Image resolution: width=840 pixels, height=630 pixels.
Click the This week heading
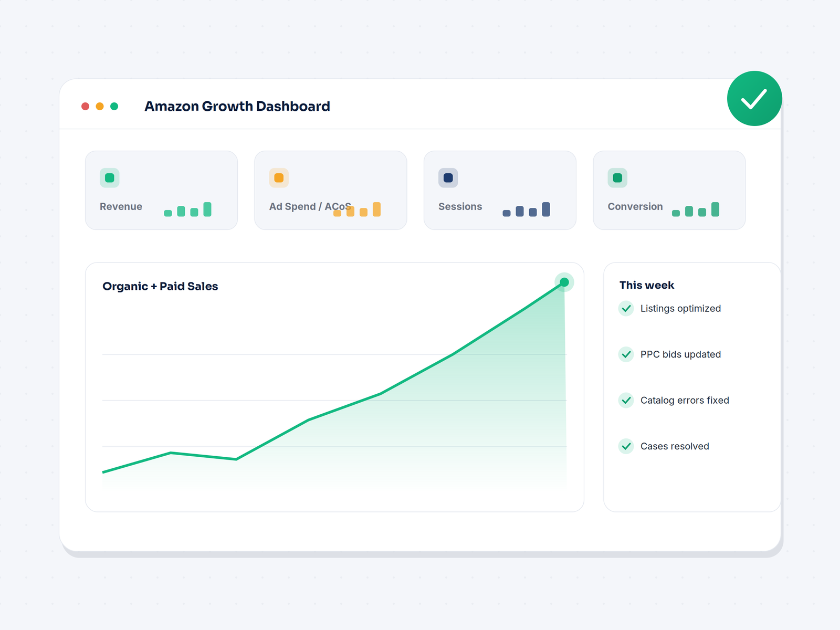[647, 285]
